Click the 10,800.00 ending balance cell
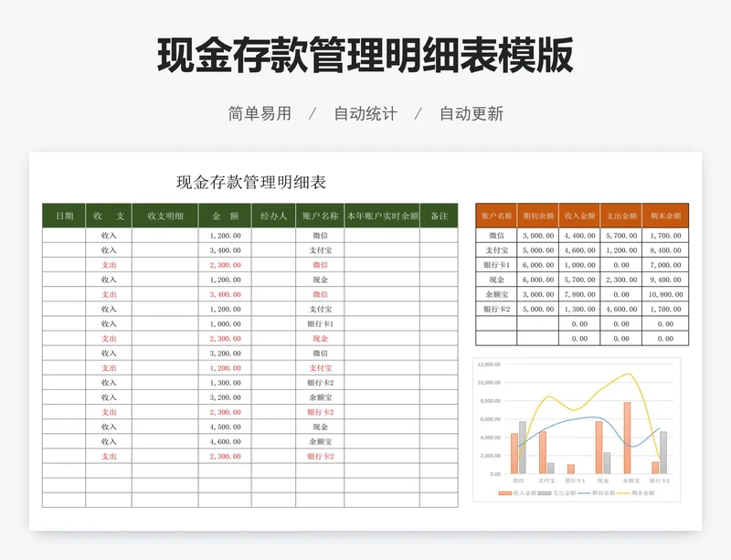The image size is (731, 560). tap(665, 294)
